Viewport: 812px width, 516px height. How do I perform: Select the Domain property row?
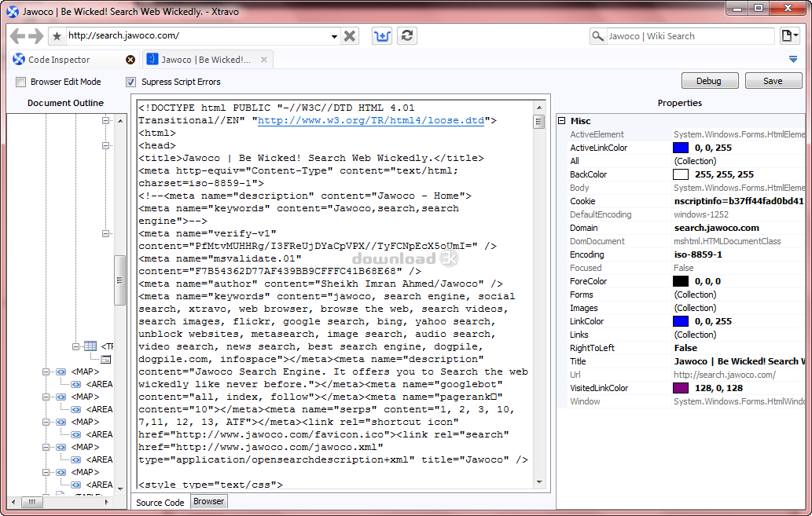pos(686,228)
